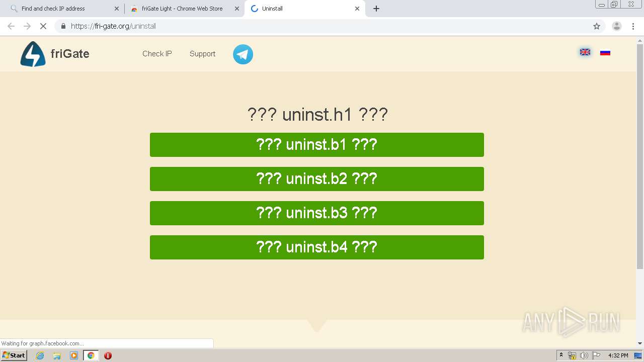Switch language to English flag
The height and width of the screenshot is (362, 644).
tap(585, 52)
